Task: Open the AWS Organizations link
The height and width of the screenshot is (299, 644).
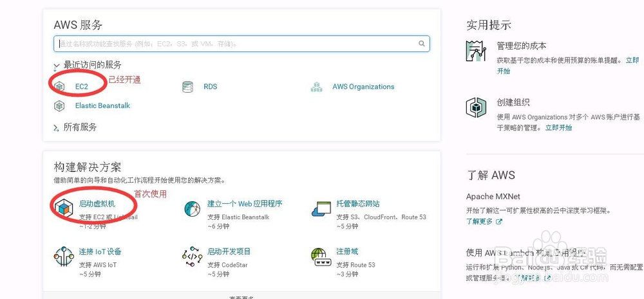Action: tap(363, 87)
